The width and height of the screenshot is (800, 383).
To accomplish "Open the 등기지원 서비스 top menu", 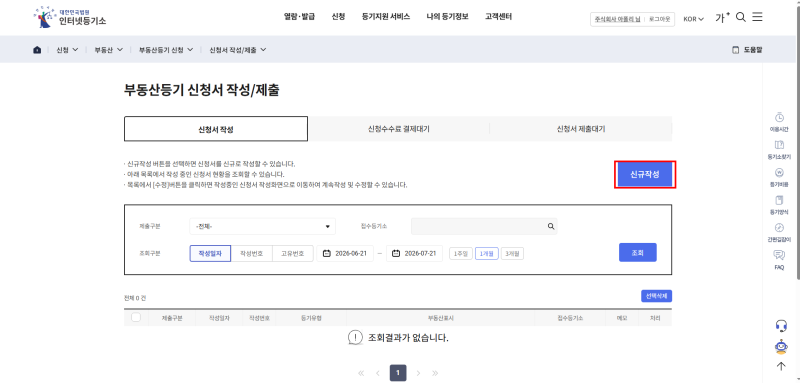I will click(386, 17).
